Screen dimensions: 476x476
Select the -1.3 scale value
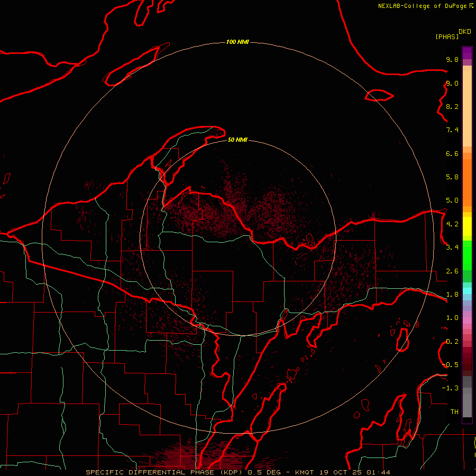(x=450, y=388)
